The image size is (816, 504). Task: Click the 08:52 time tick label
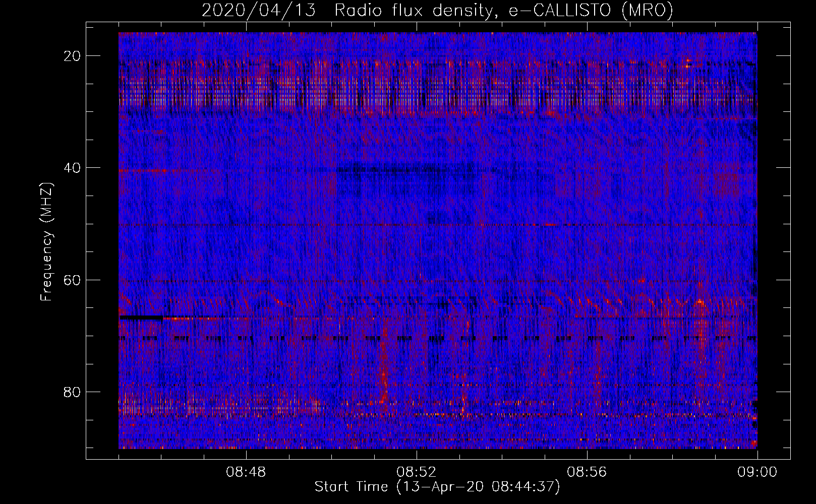[417, 472]
